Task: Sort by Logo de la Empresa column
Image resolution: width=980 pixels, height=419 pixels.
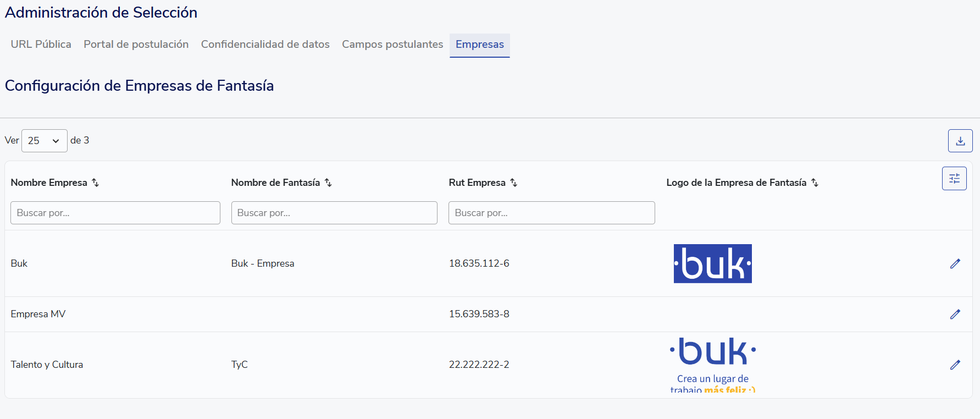Action: (x=815, y=183)
